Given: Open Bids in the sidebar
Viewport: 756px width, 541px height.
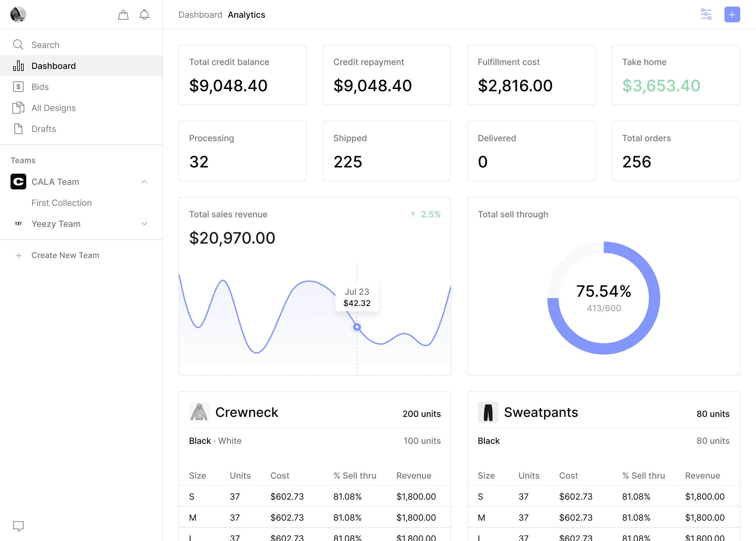Looking at the screenshot, I should (40, 87).
